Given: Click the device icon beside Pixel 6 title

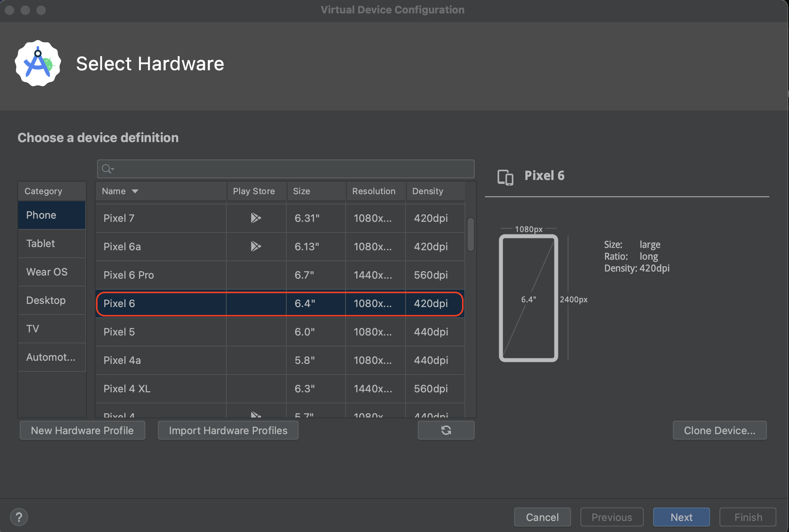Looking at the screenshot, I should 505,177.
